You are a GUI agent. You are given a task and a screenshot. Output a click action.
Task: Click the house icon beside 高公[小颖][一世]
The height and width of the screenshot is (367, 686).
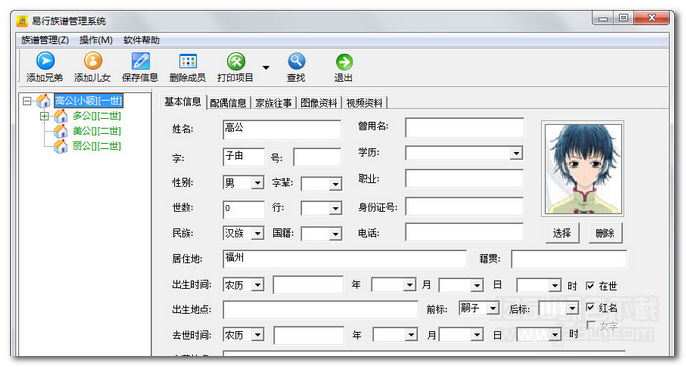(x=43, y=101)
